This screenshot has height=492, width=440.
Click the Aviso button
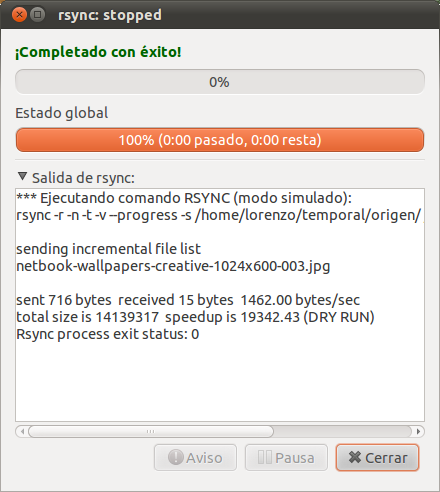pyautogui.click(x=195, y=457)
